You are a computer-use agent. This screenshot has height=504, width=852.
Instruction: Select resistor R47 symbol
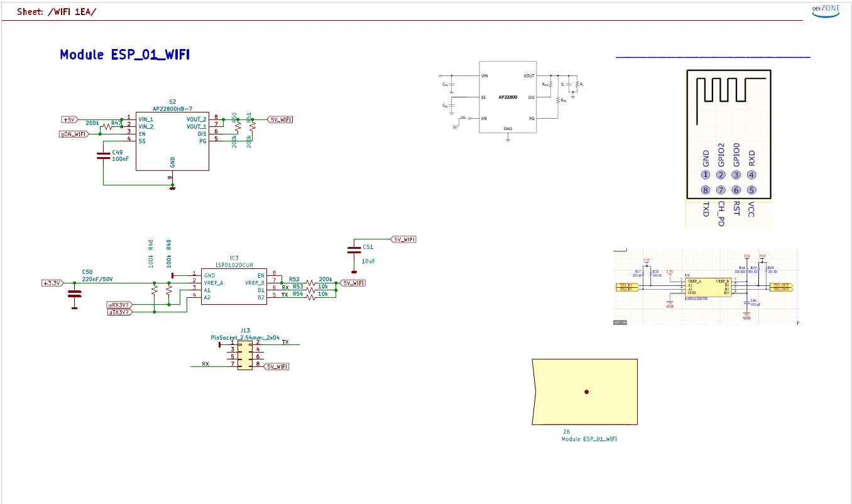click(106, 126)
